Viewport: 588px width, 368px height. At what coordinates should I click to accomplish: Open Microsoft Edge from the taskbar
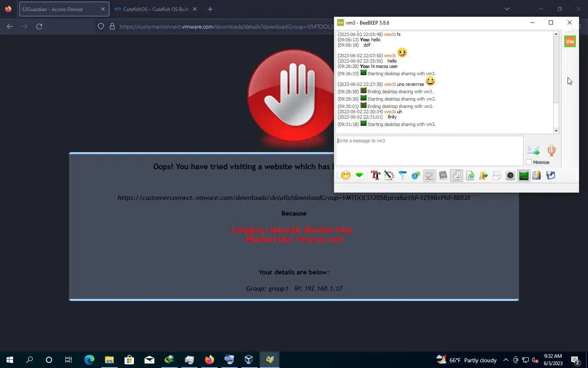[x=89, y=360]
